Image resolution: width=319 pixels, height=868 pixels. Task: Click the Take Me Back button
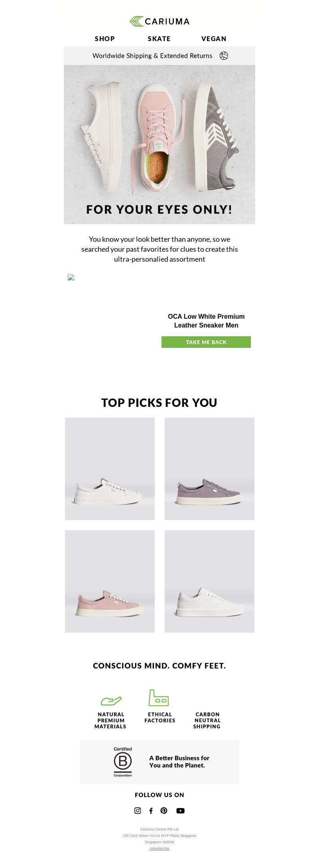tap(206, 342)
